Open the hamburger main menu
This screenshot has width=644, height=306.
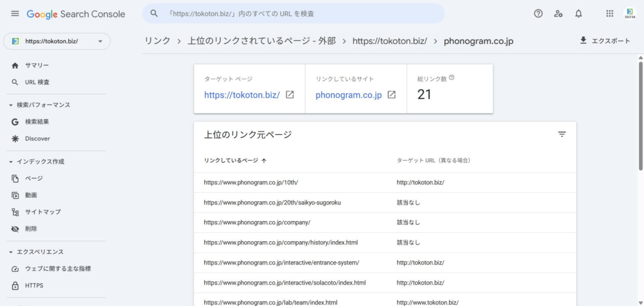[x=15, y=14]
